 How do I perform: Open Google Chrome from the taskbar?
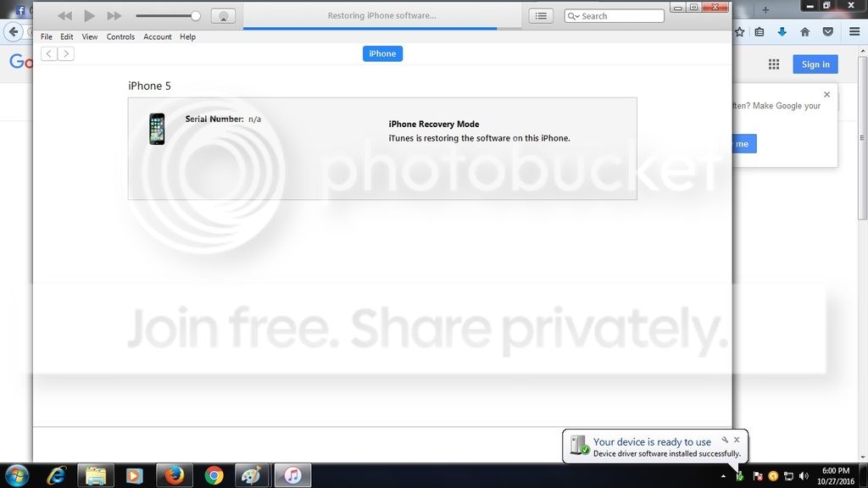coord(214,475)
